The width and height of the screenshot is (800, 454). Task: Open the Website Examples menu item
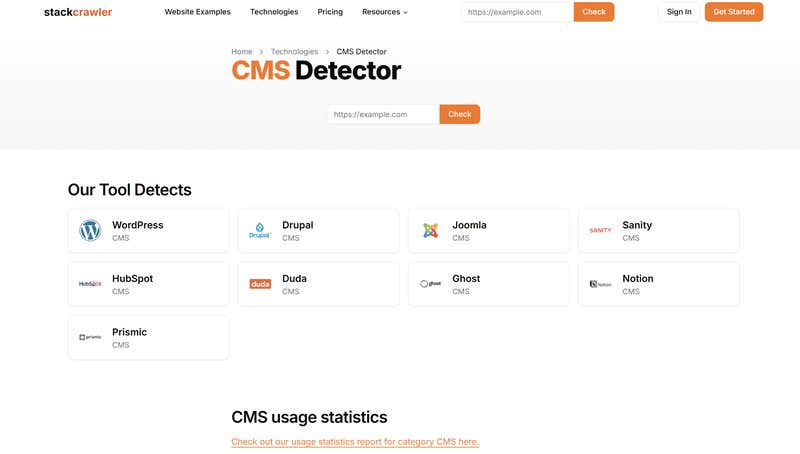click(x=197, y=12)
